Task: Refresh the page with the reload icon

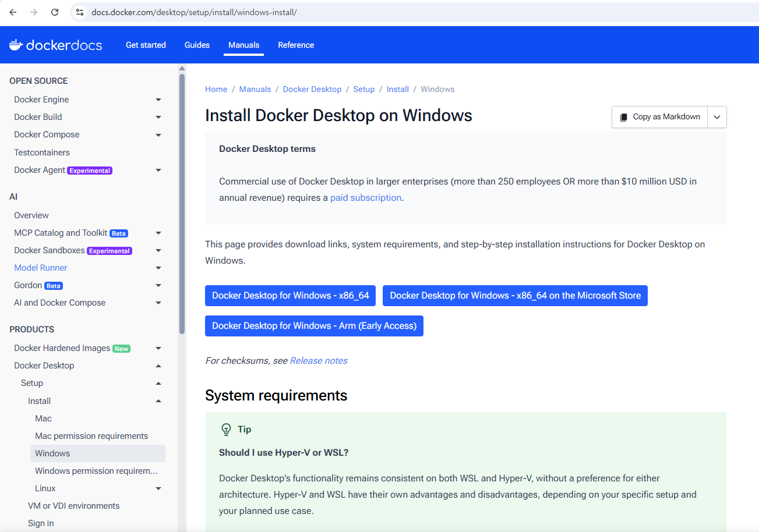Action: pos(54,12)
